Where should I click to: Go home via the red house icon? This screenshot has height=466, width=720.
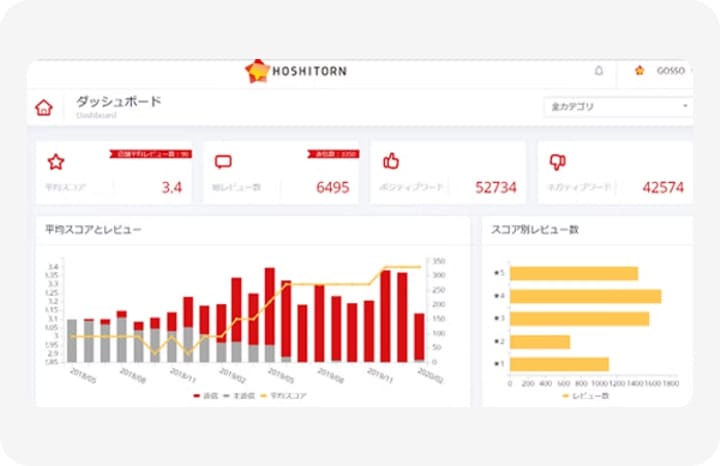(44, 107)
